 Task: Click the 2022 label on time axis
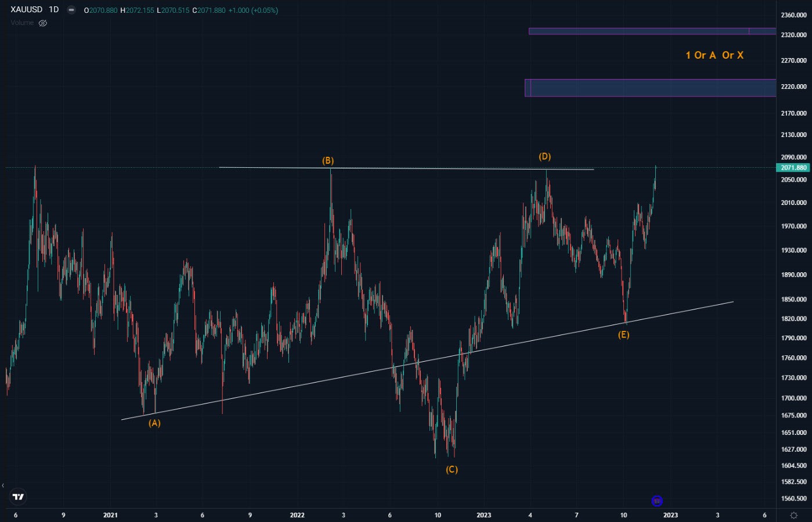click(x=297, y=515)
